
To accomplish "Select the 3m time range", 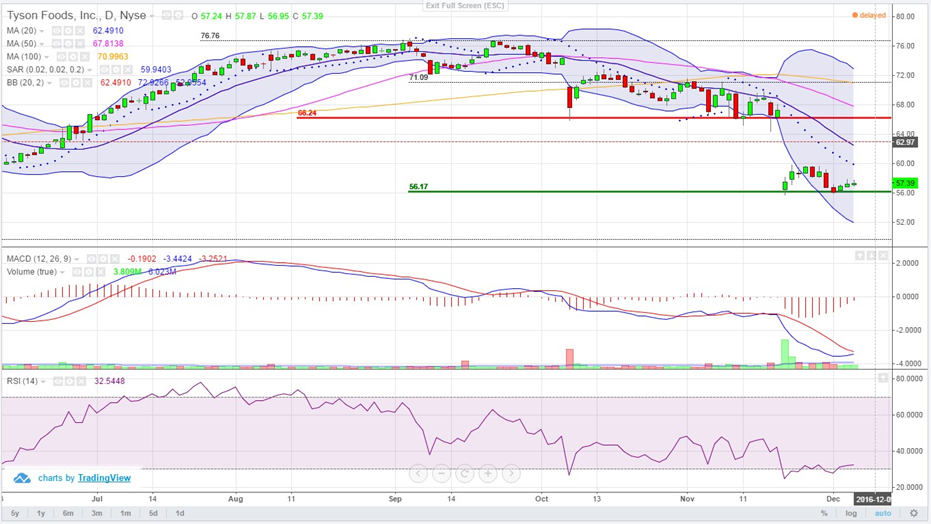I will pos(97,513).
